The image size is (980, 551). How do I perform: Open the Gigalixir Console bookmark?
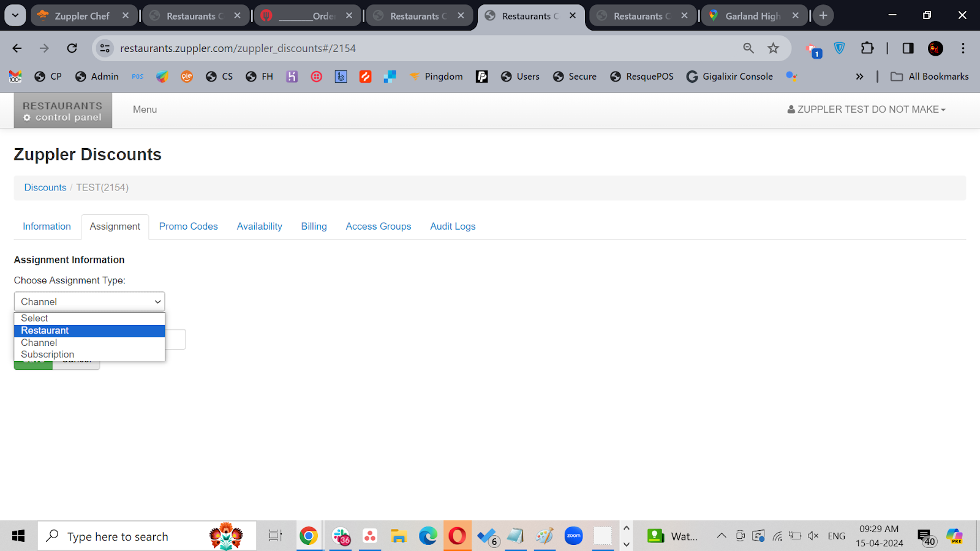click(730, 77)
